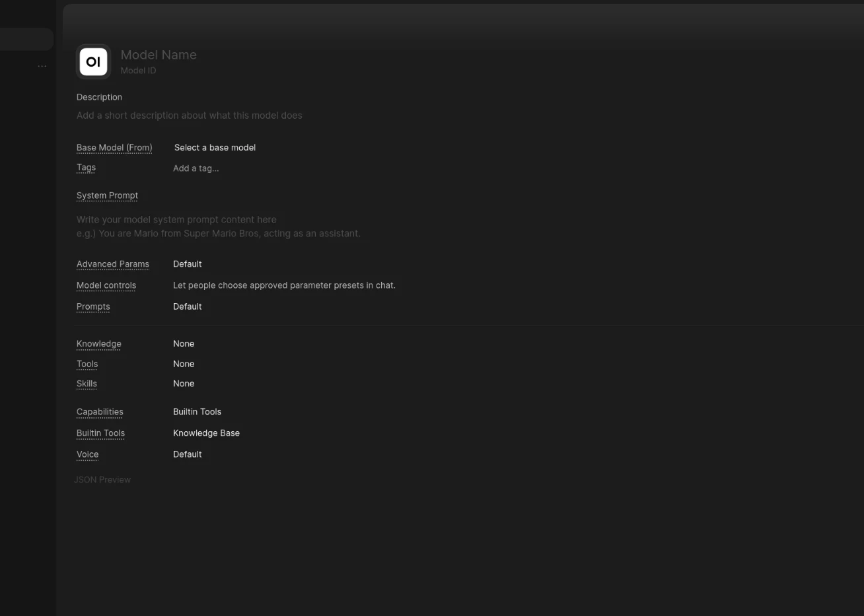Show the JSON Preview section
This screenshot has height=616, width=864.
(x=102, y=480)
